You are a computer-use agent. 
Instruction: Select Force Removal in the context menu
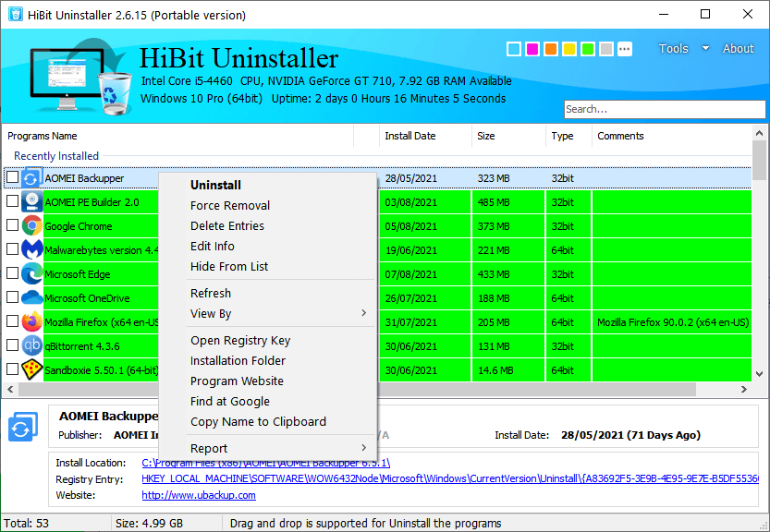pos(268,206)
